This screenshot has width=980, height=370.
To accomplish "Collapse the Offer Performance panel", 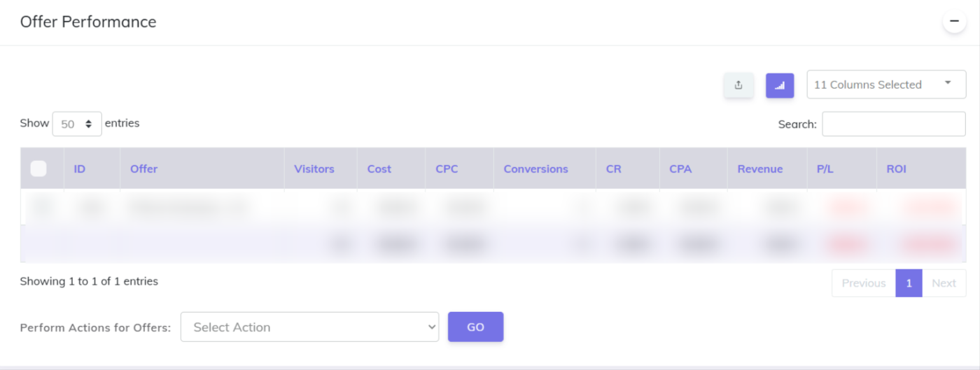I will pos(954,22).
